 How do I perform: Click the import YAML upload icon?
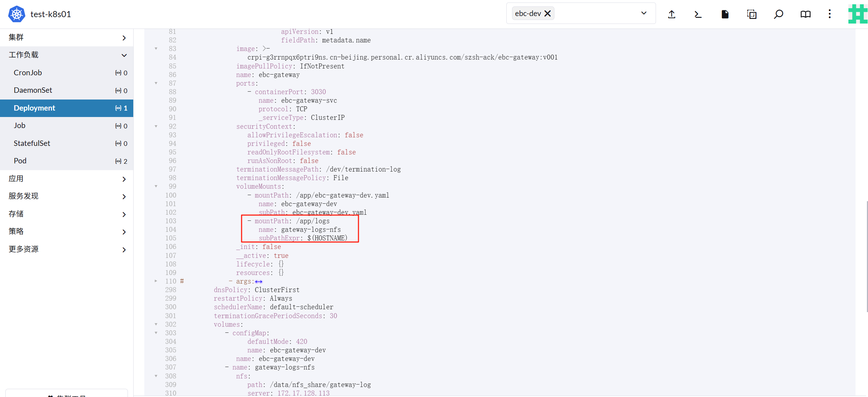click(672, 14)
